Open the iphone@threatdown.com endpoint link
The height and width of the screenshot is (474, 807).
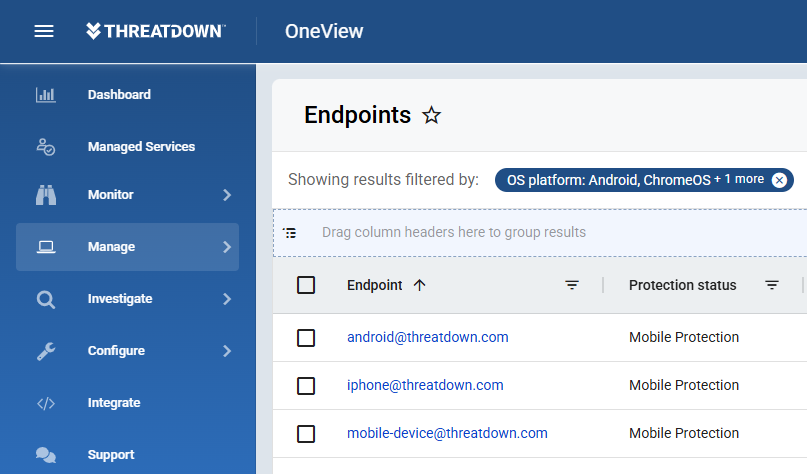[x=425, y=385]
